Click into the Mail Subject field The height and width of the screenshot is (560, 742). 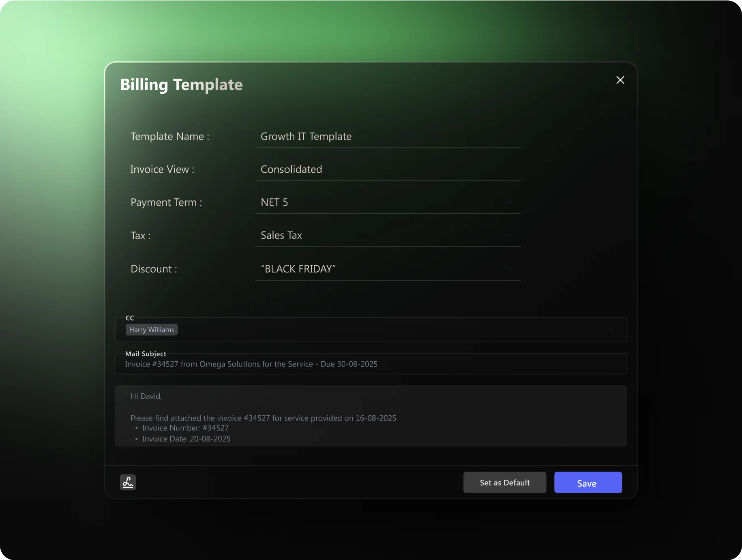[371, 364]
